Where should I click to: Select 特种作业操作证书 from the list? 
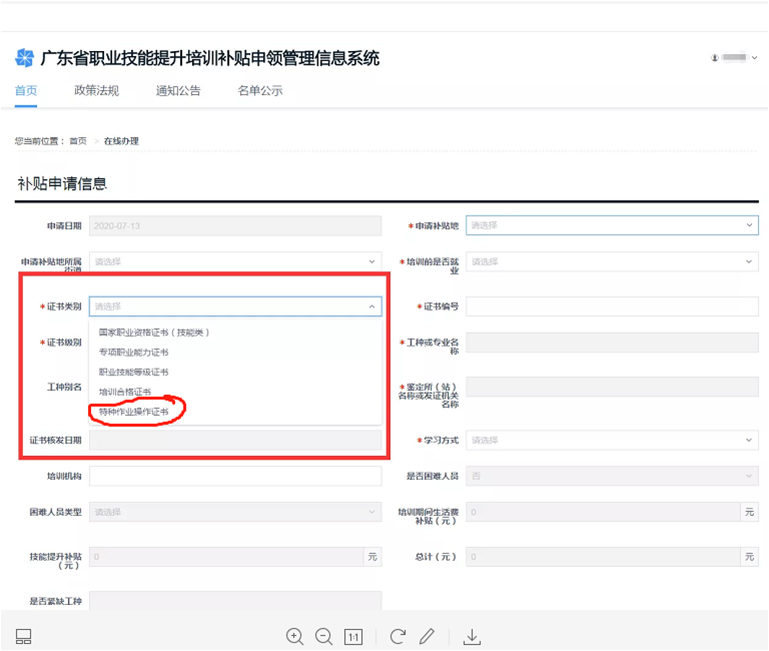tap(134, 411)
